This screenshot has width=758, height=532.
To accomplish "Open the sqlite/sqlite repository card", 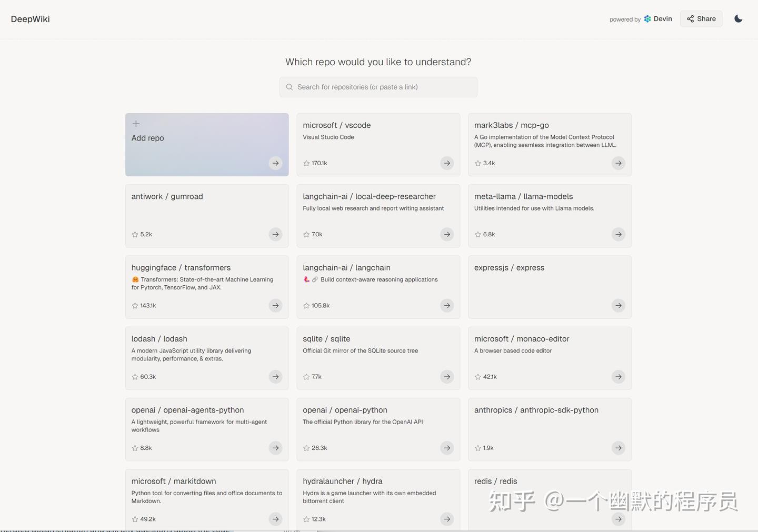I will pyautogui.click(x=378, y=358).
